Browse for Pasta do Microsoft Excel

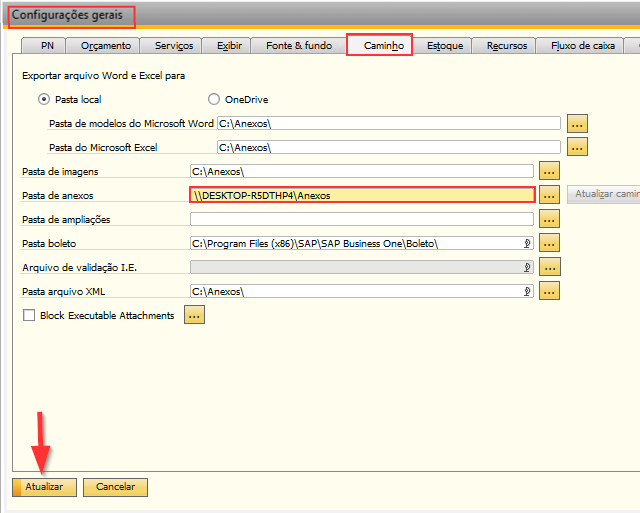pyautogui.click(x=577, y=147)
